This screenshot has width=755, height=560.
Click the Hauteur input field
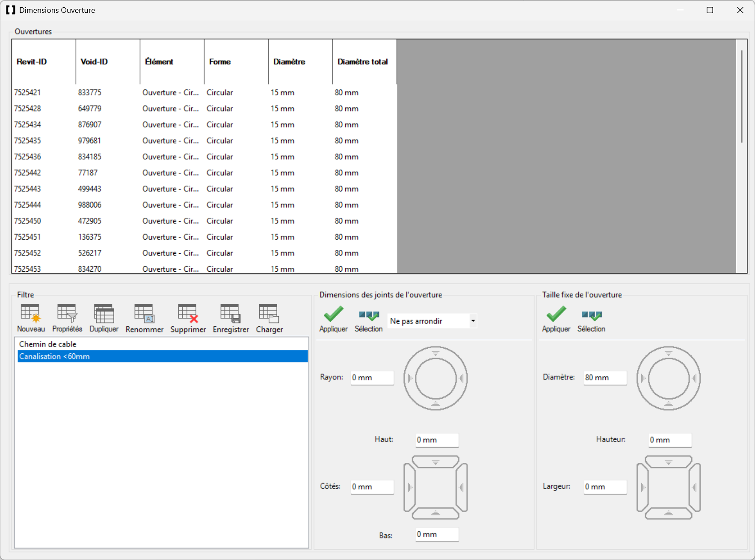670,440
